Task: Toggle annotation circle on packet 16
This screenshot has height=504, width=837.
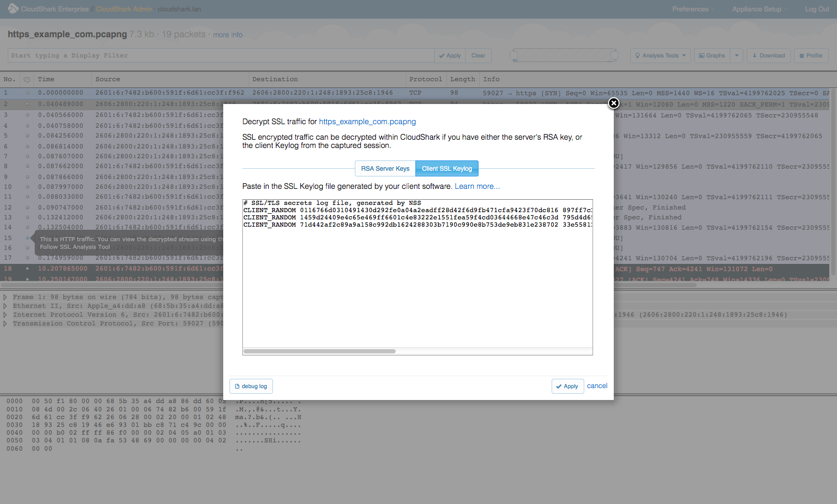Action: 27,248
